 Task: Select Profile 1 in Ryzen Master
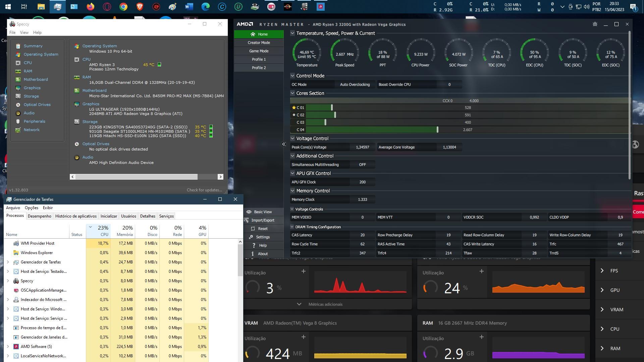(259, 59)
